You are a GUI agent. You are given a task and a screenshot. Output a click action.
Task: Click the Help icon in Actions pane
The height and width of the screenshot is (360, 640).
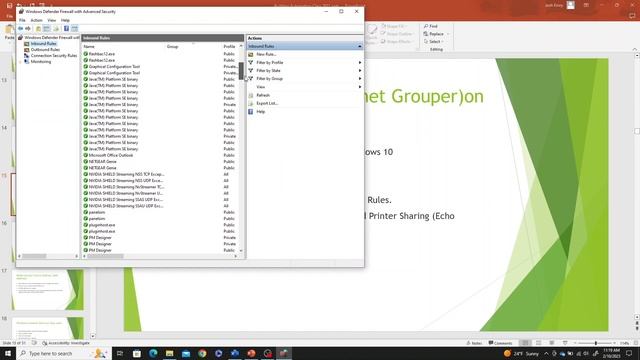click(x=251, y=111)
